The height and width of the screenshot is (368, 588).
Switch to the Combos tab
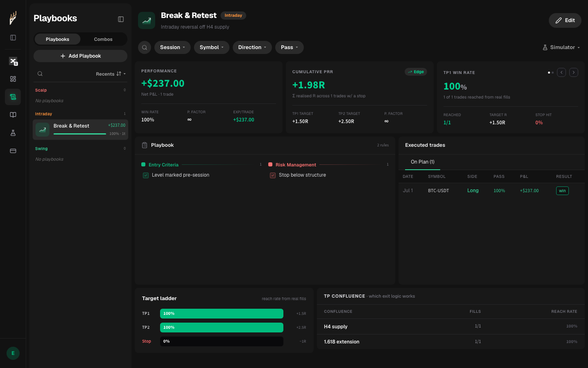103,39
